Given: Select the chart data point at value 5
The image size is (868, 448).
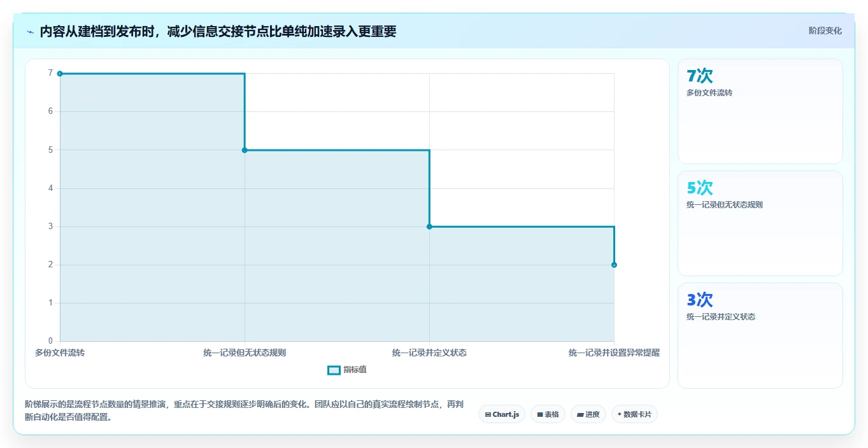Looking at the screenshot, I should (x=245, y=150).
